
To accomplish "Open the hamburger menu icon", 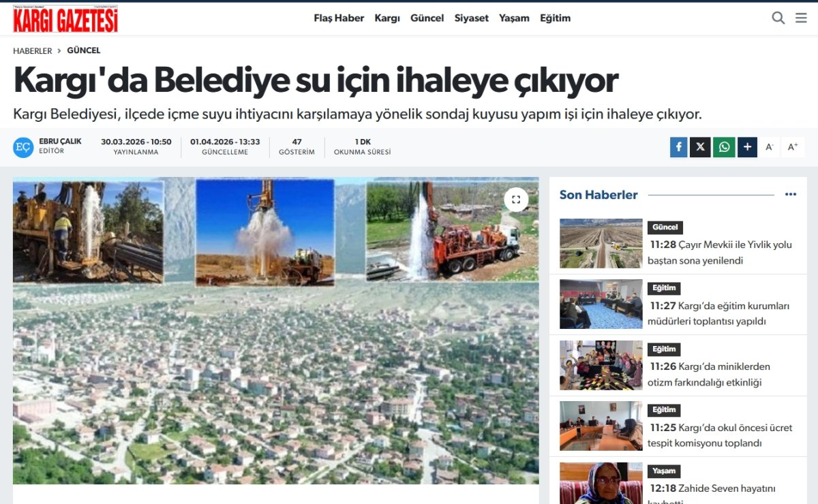I will coord(801,18).
